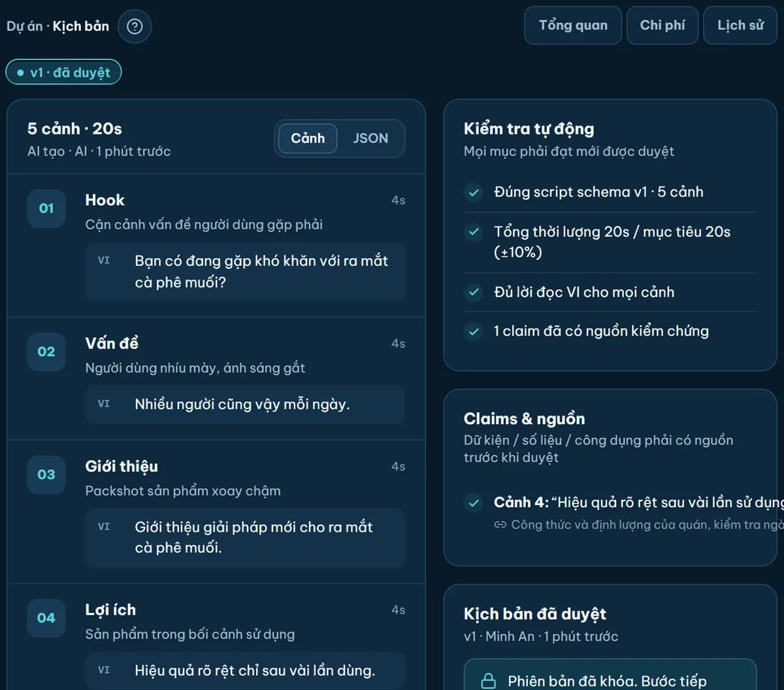This screenshot has width=784, height=690.
Task: Click check icon beside "Tổng thời lượng 20s"
Action: click(473, 232)
